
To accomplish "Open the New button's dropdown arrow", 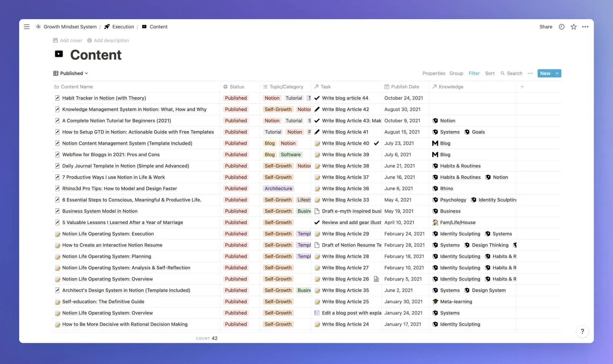I will pyautogui.click(x=557, y=73).
